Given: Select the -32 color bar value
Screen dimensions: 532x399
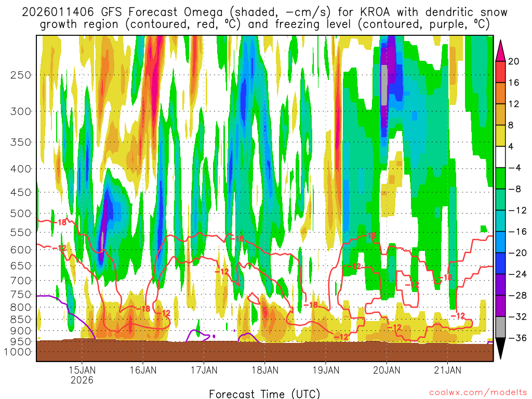Looking at the screenshot, I should (517, 317).
